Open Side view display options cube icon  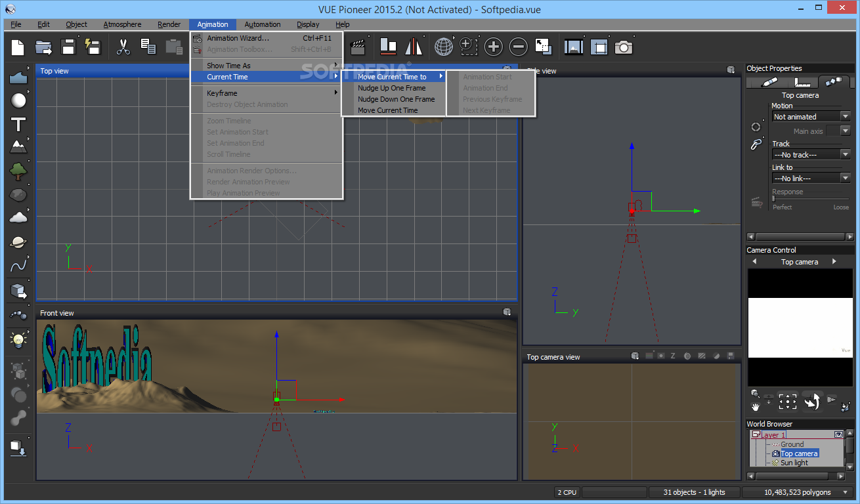(x=731, y=70)
